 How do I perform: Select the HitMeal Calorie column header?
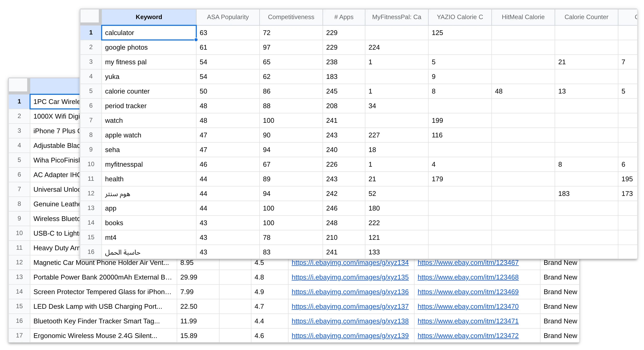[x=523, y=17]
